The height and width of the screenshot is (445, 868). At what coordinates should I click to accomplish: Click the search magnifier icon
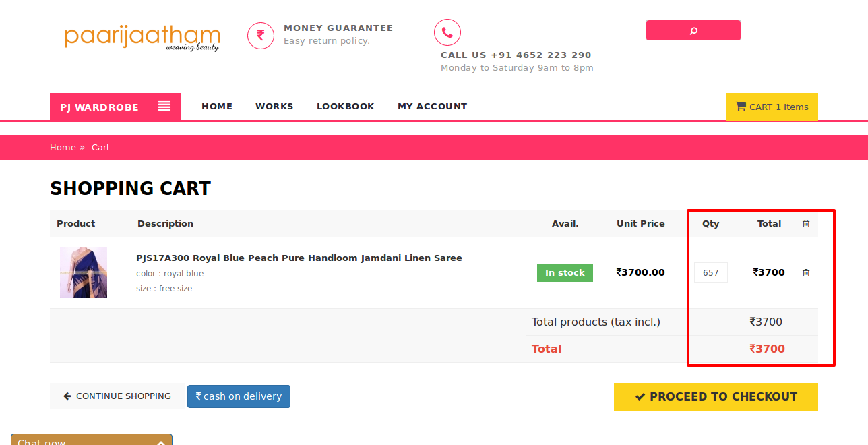pos(693,30)
